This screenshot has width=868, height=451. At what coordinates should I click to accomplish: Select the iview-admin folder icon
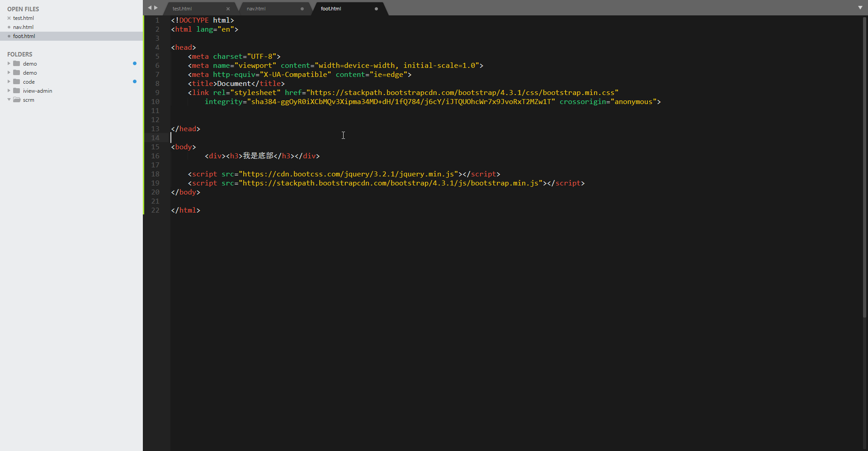[x=17, y=90]
